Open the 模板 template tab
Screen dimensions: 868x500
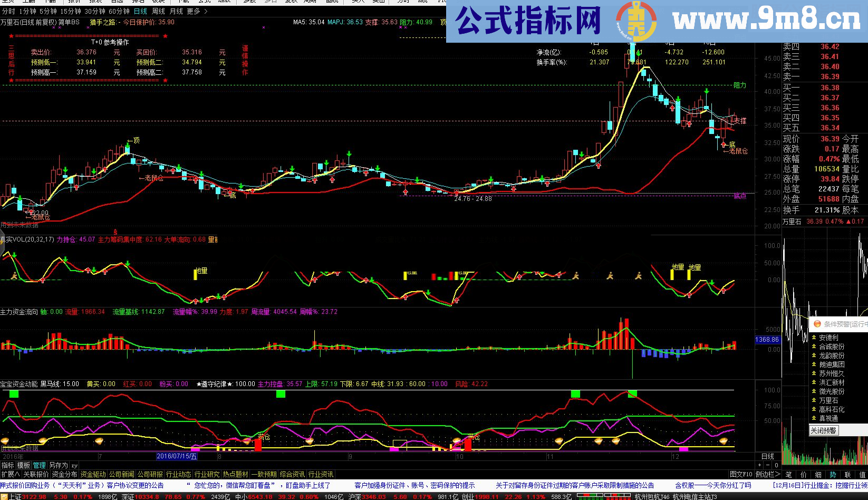[x=24, y=465]
